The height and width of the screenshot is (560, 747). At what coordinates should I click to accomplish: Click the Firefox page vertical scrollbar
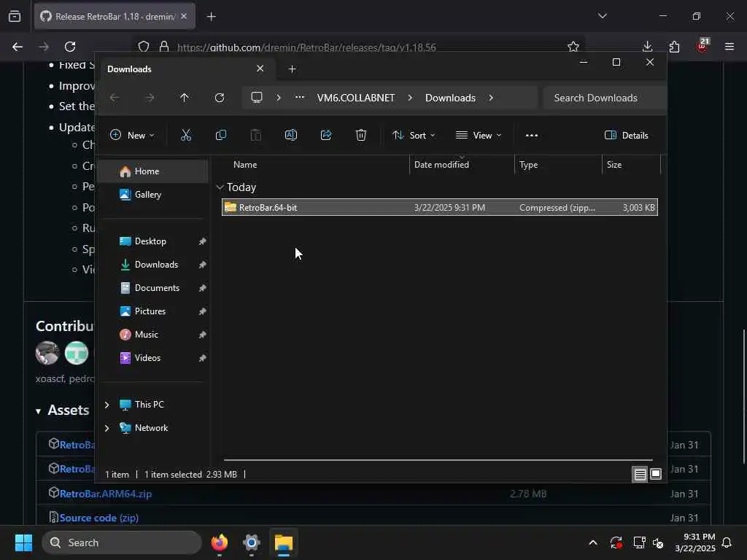743,396
